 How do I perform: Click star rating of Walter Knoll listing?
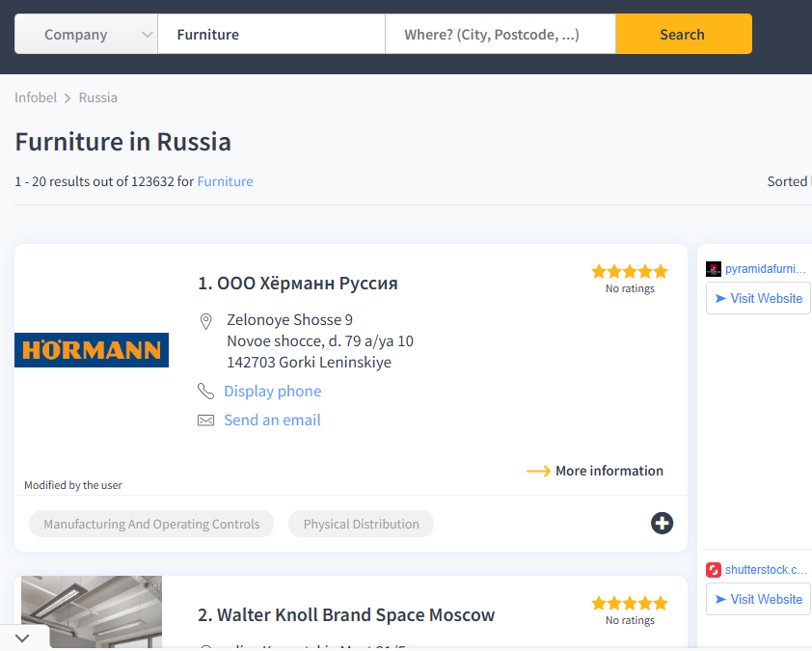pos(630,604)
